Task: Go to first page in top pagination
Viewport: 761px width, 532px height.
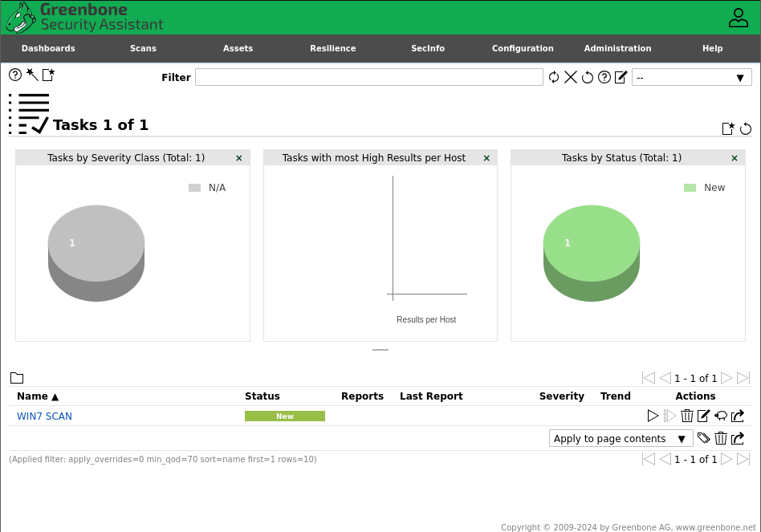Action: (649, 378)
